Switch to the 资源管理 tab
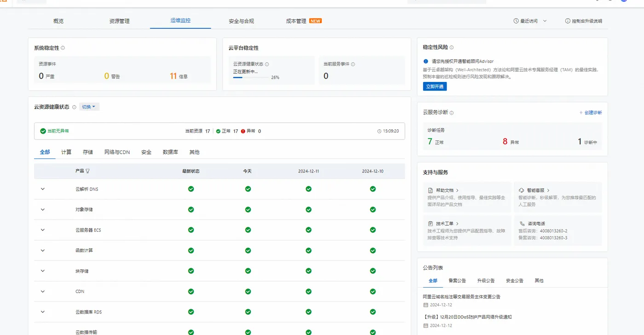This screenshot has height=335, width=644. tap(119, 21)
